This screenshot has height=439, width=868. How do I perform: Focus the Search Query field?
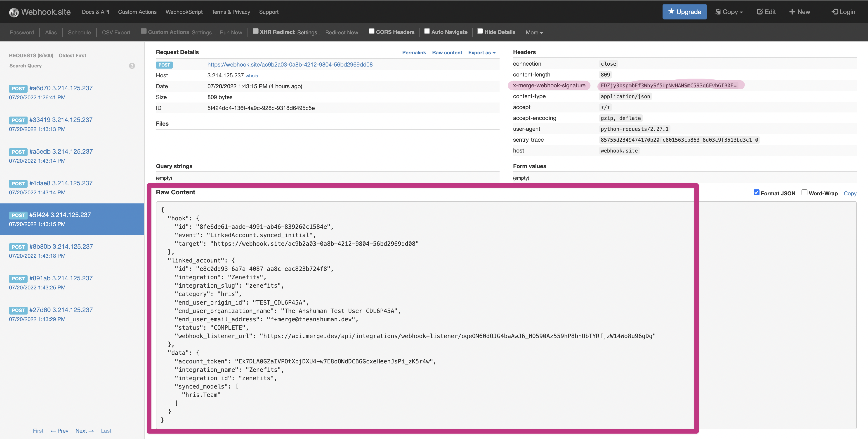pyautogui.click(x=67, y=66)
